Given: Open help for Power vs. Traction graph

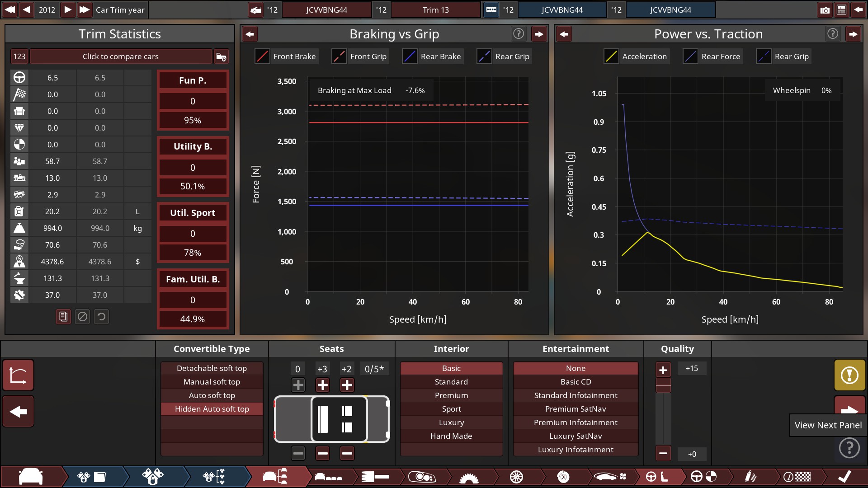Looking at the screenshot, I should tap(833, 34).
